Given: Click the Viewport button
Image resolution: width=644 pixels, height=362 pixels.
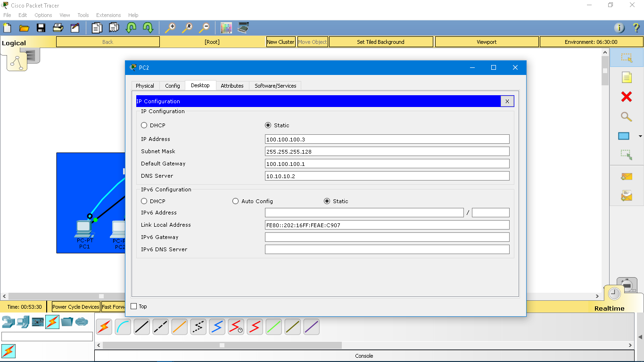Looking at the screenshot, I should coord(487,42).
